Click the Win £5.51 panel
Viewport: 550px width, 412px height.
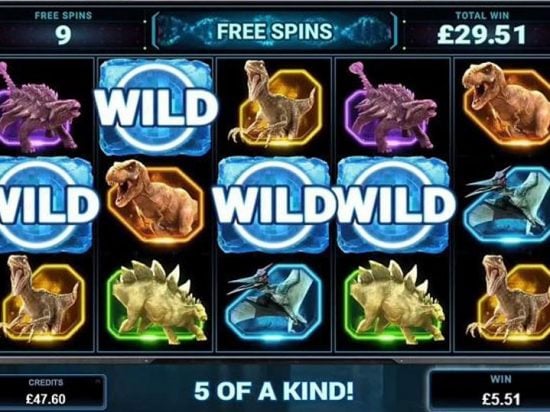(501, 390)
